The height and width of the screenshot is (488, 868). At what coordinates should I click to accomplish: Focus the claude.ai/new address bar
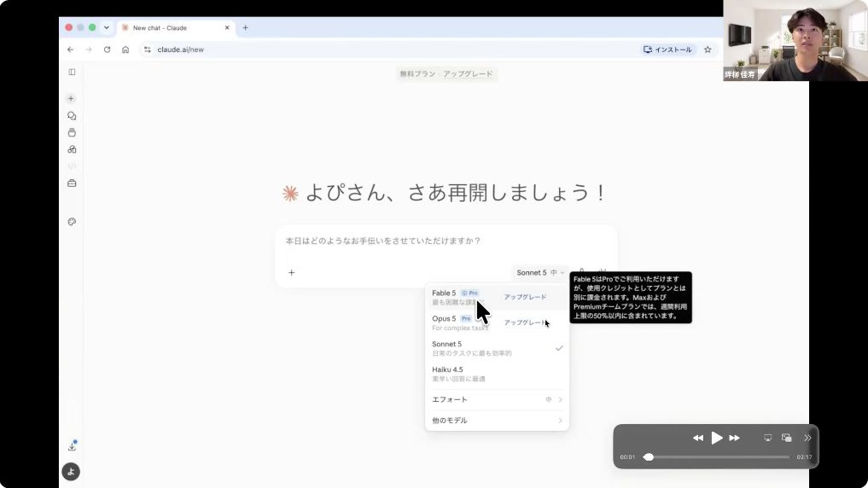387,49
